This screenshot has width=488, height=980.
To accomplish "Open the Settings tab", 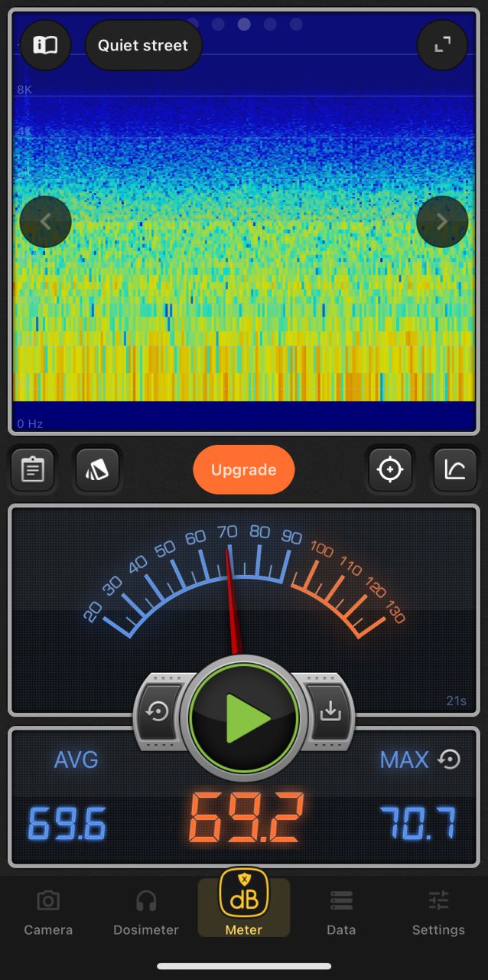I will 438,912.
